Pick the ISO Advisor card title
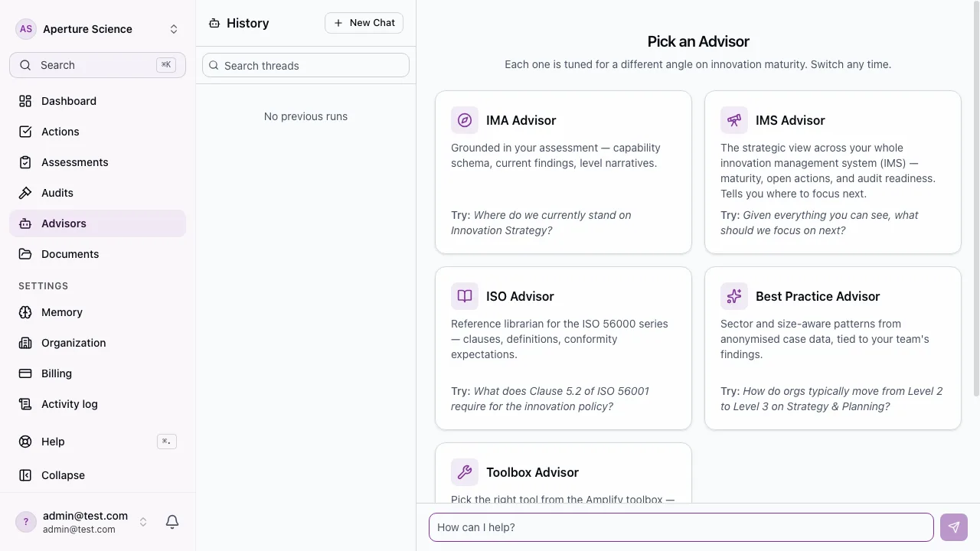The height and width of the screenshot is (551, 980). [x=520, y=296]
